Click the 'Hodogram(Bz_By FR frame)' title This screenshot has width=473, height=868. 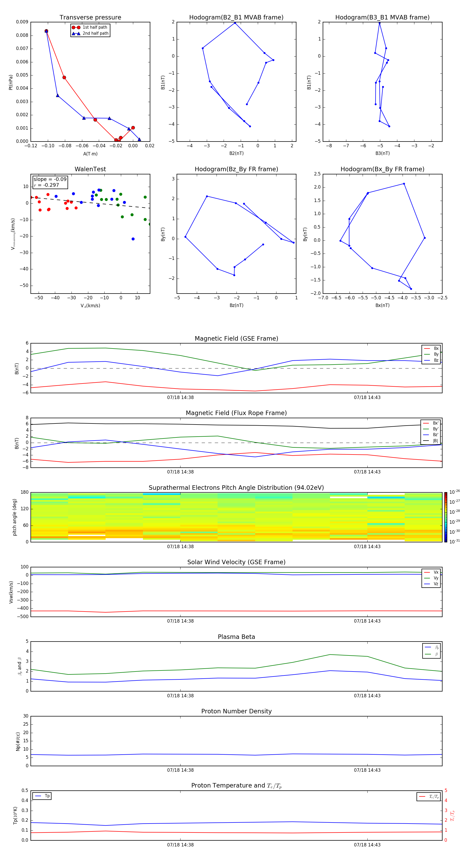click(236, 169)
